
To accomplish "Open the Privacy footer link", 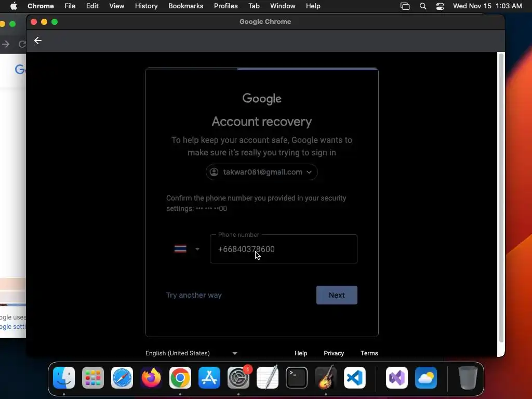I will [x=334, y=353].
